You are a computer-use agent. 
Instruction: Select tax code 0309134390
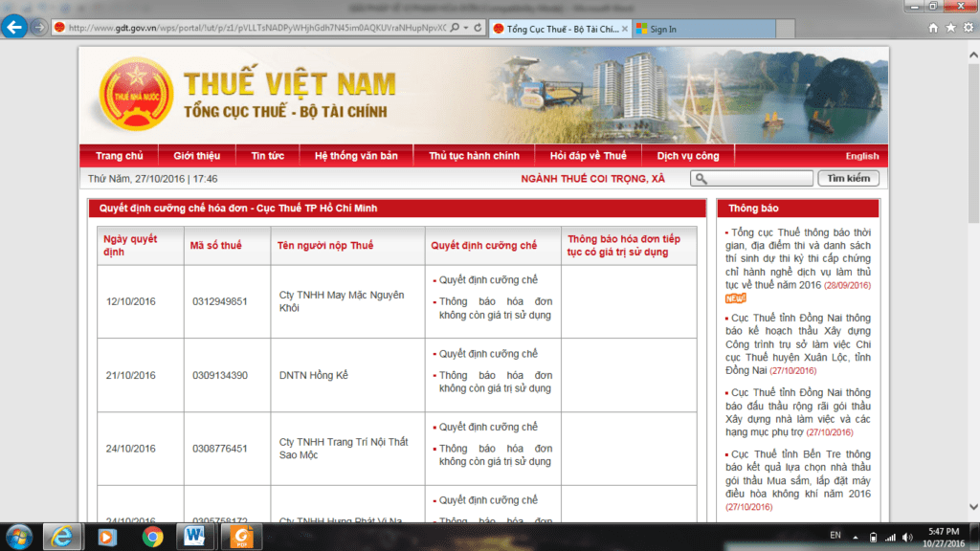(x=219, y=375)
